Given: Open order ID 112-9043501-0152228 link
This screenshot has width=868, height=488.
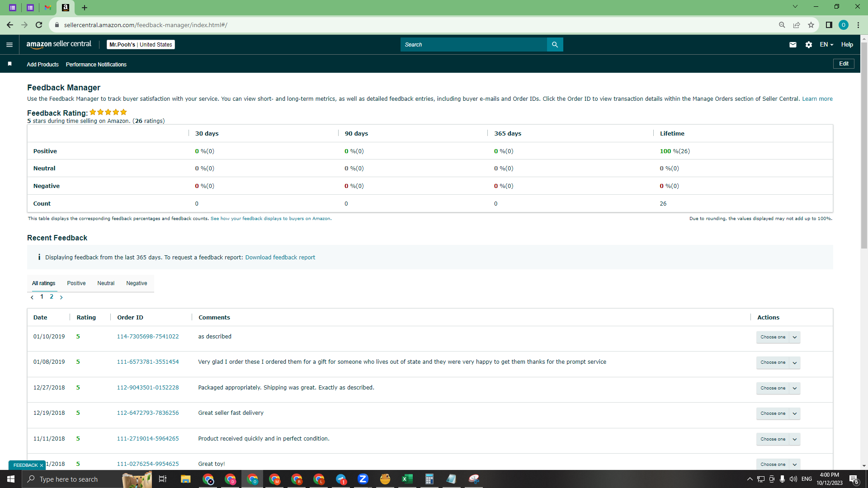Looking at the screenshot, I should pyautogui.click(x=148, y=388).
